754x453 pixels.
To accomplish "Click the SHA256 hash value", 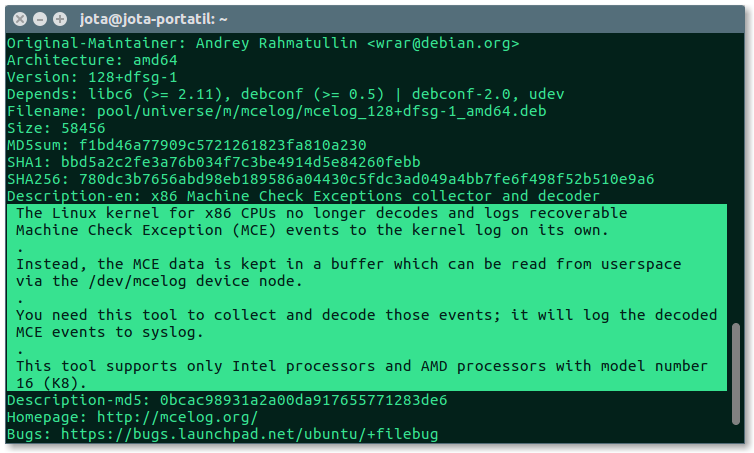I will coord(366,179).
